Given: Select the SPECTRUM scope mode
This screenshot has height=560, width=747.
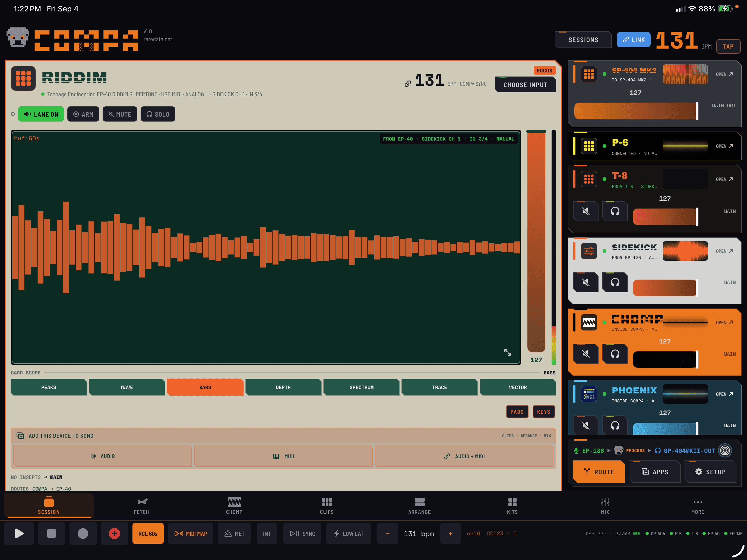Looking at the screenshot, I should click(x=361, y=387).
